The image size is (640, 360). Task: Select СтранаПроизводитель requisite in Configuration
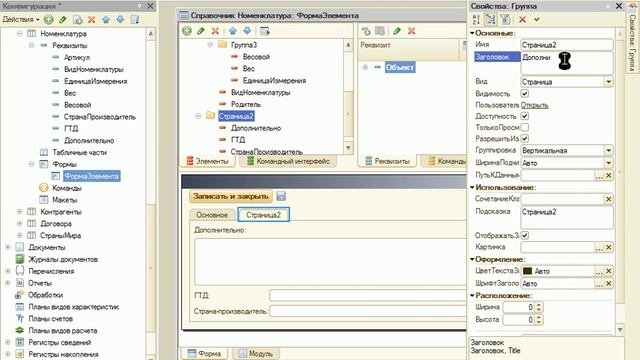(100, 117)
